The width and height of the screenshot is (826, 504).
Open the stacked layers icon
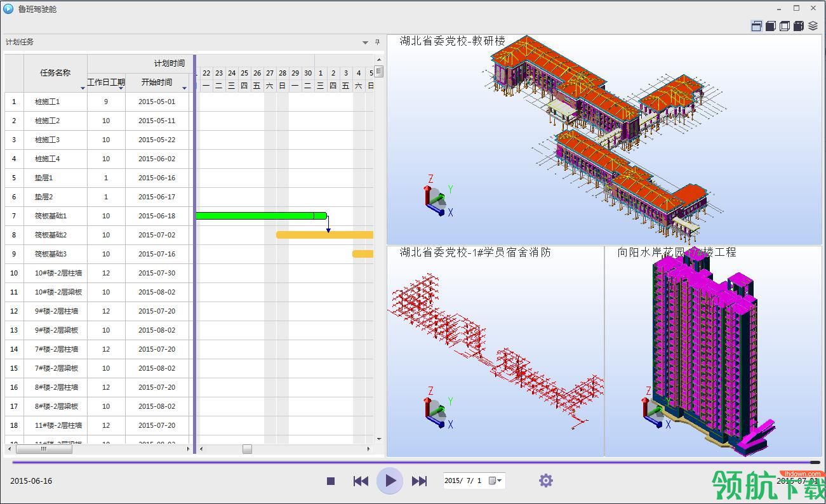pyautogui.click(x=813, y=26)
